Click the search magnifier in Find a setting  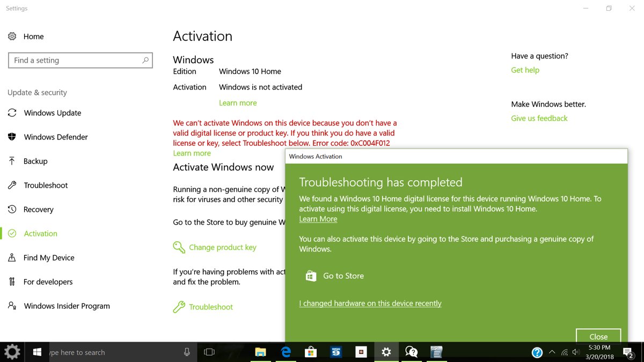click(145, 60)
